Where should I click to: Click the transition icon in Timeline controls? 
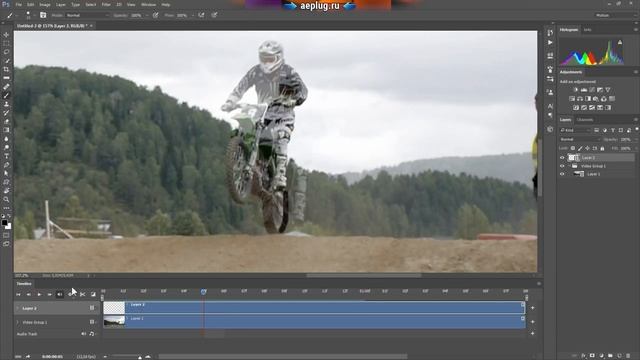click(93, 294)
